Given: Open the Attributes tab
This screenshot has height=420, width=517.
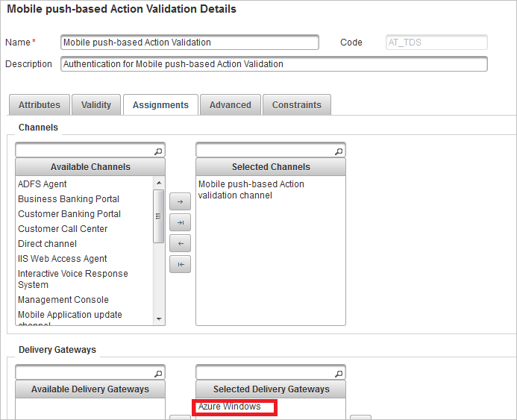Looking at the screenshot, I should [40, 105].
